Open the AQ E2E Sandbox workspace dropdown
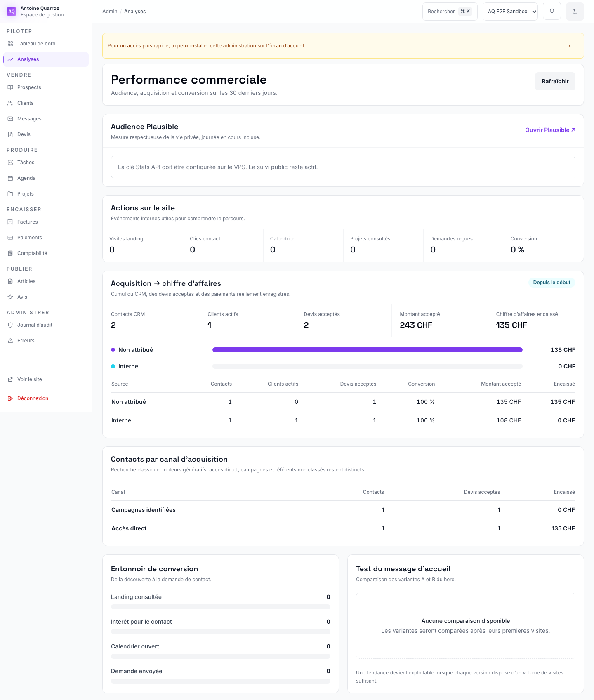594x700 pixels. pyautogui.click(x=510, y=12)
